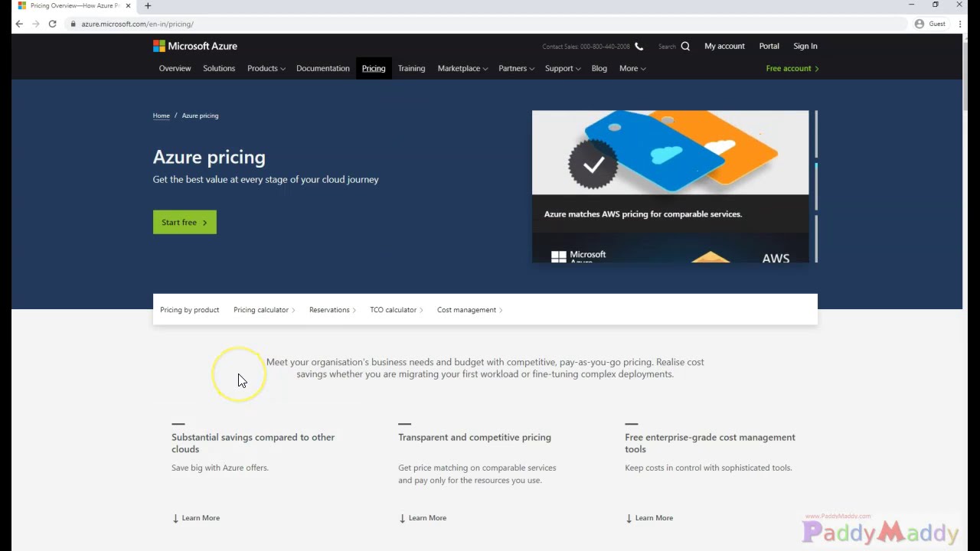Open a new browser tab with plus icon
The height and width of the screenshot is (551, 980).
(148, 5)
